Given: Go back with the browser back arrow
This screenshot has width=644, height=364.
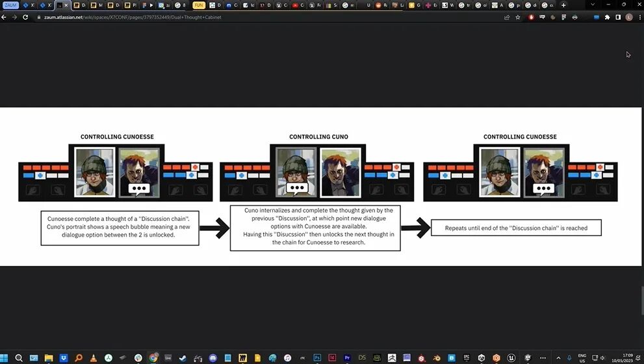Looking at the screenshot, I should 4,18.
